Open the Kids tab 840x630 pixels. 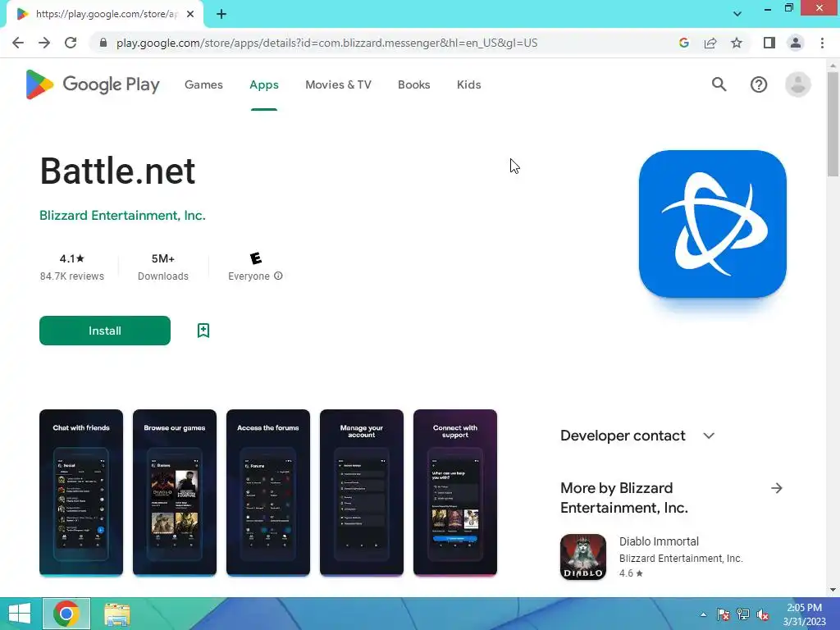click(x=468, y=84)
